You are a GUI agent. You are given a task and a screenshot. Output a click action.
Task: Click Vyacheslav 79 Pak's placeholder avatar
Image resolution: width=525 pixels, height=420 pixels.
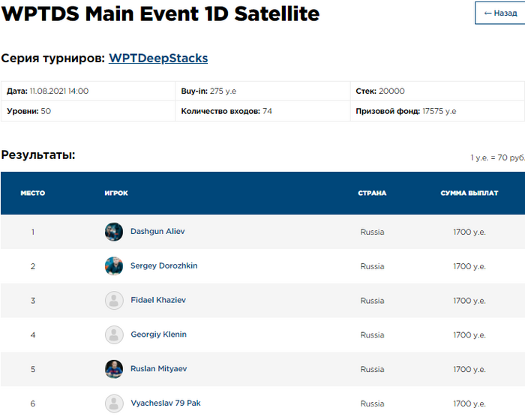[x=114, y=403]
